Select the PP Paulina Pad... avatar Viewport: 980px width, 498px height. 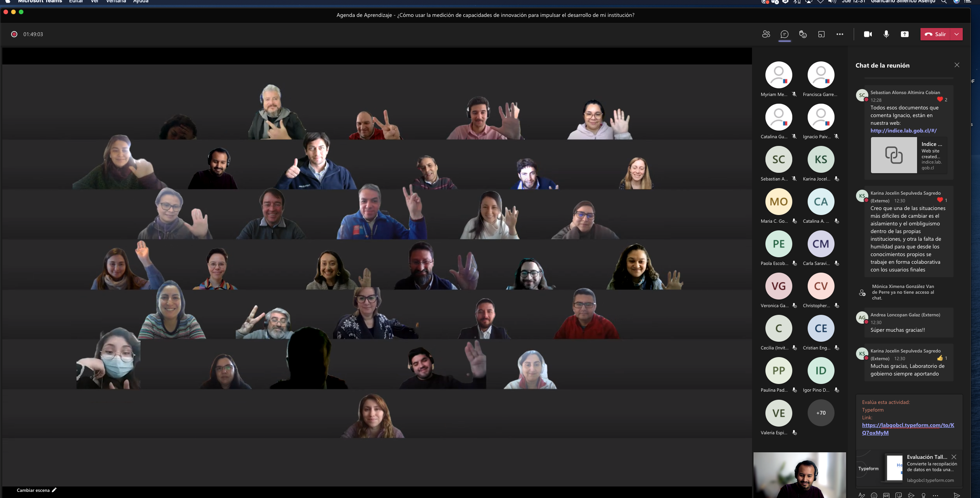tap(778, 371)
